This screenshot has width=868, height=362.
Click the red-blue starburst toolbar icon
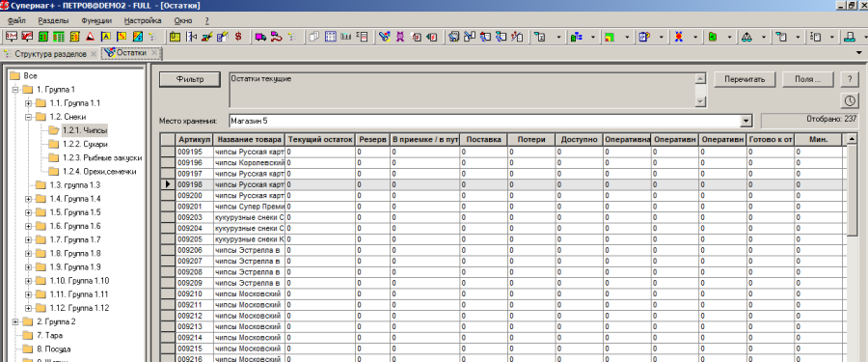[x=678, y=37]
